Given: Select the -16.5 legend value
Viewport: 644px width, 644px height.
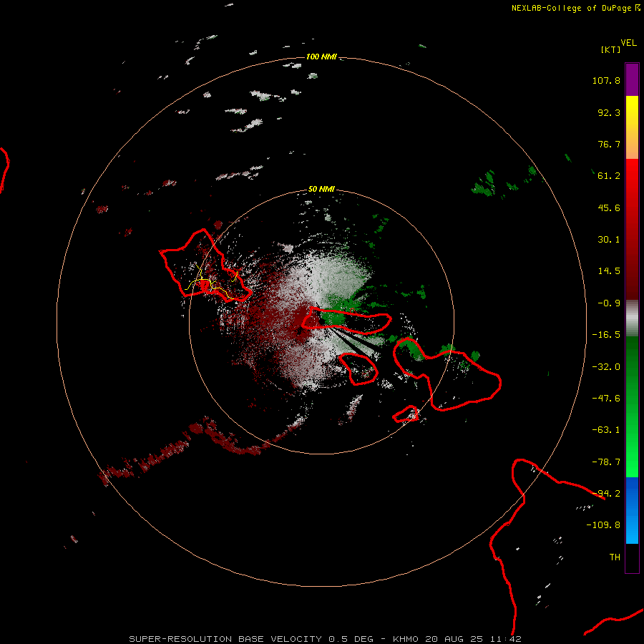Looking at the screenshot, I should [606, 335].
